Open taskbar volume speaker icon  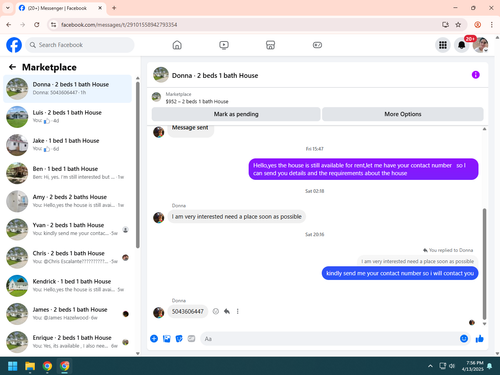pyautogui.click(x=452, y=366)
